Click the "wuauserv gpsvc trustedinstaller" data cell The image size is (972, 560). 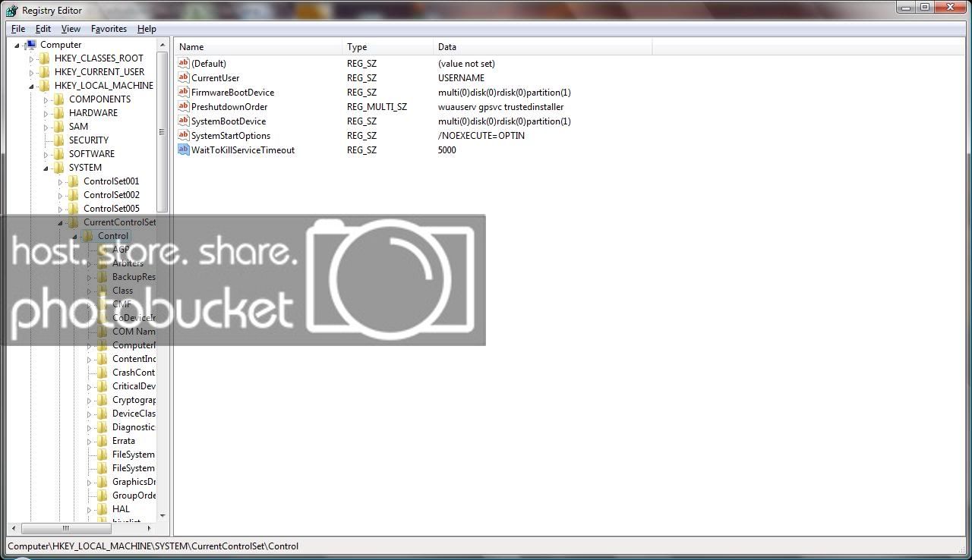click(500, 107)
